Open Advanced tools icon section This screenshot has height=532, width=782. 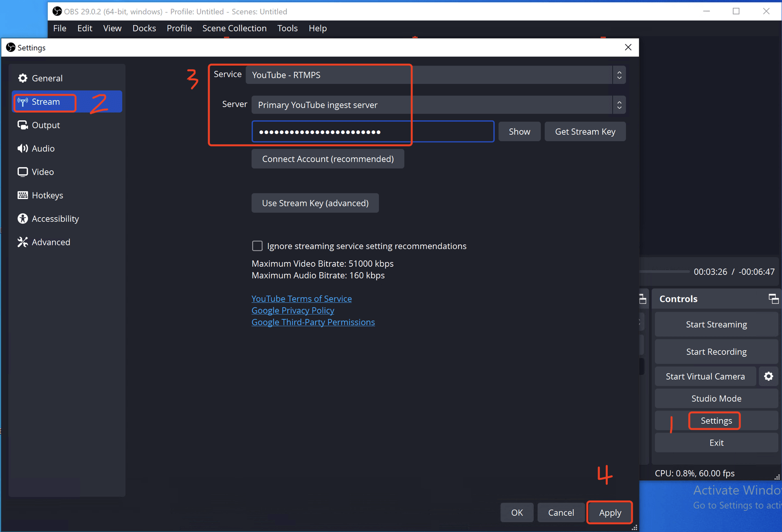click(x=23, y=242)
